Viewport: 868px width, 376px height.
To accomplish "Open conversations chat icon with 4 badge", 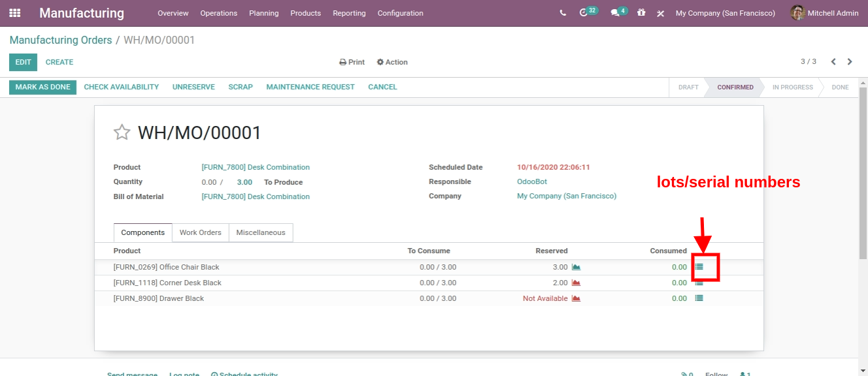I will pos(614,13).
